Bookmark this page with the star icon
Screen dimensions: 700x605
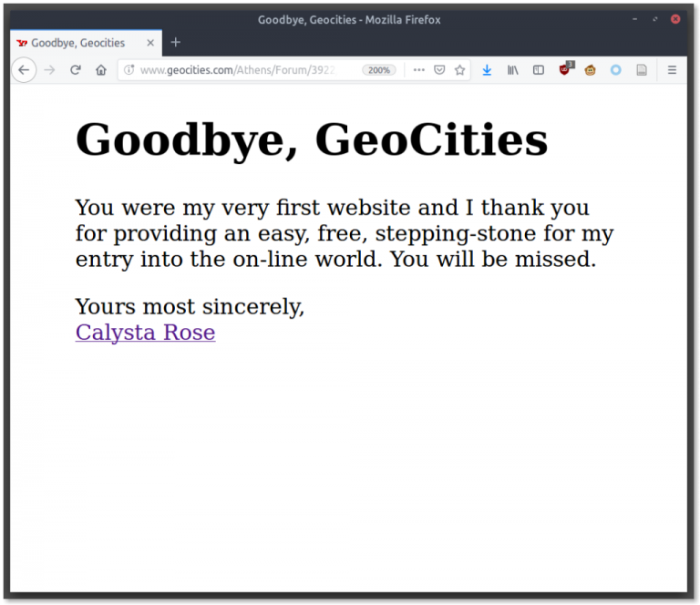(460, 70)
